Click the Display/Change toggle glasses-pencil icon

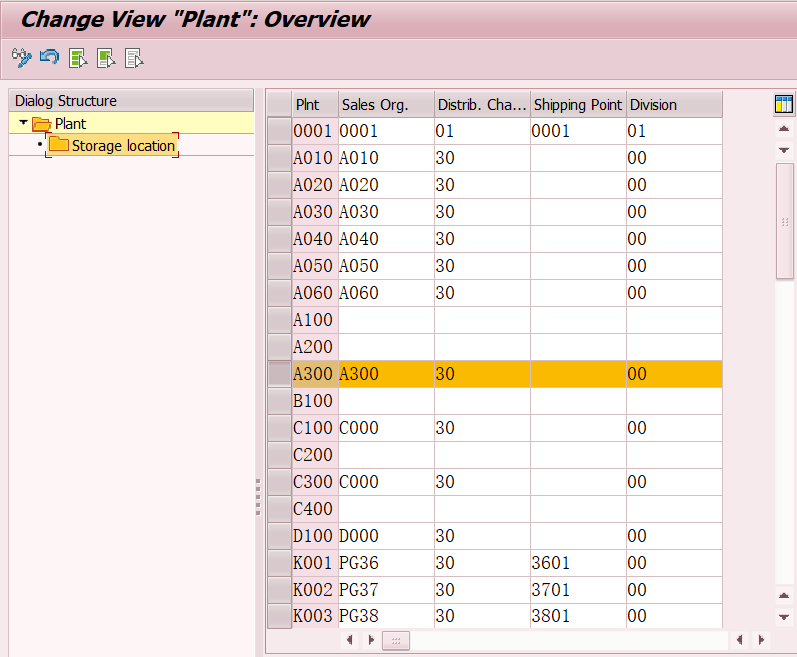(x=22, y=58)
